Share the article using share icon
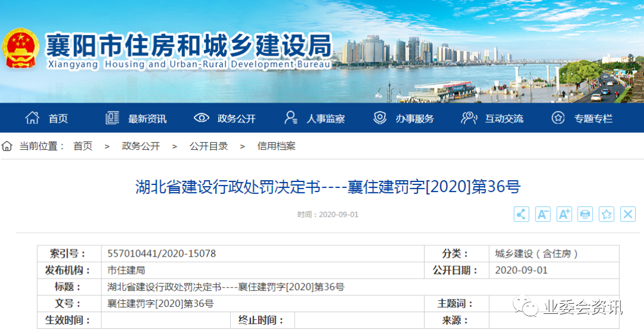The height and width of the screenshot is (336, 644). pyautogui.click(x=521, y=214)
